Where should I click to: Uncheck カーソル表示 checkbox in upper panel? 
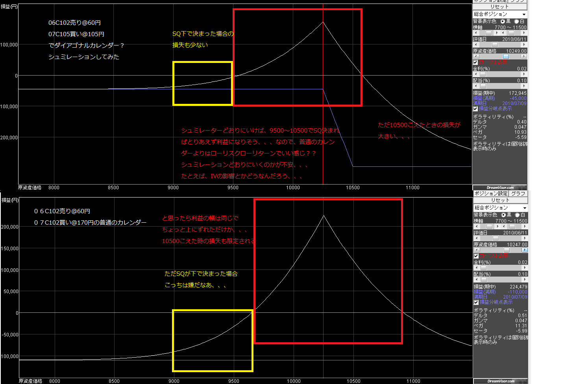[475, 63]
